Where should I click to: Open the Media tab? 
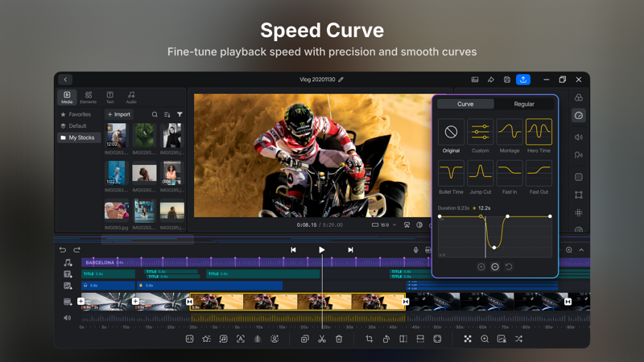click(x=67, y=97)
